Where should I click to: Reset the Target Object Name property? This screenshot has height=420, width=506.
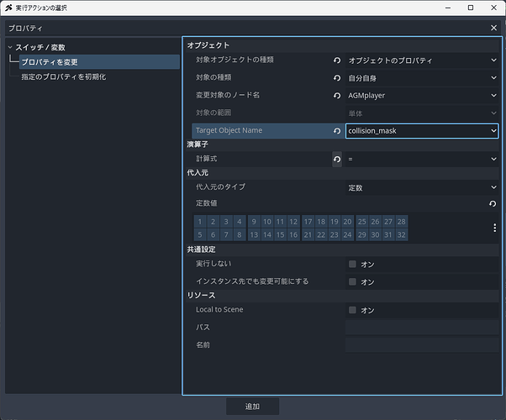tap(337, 131)
